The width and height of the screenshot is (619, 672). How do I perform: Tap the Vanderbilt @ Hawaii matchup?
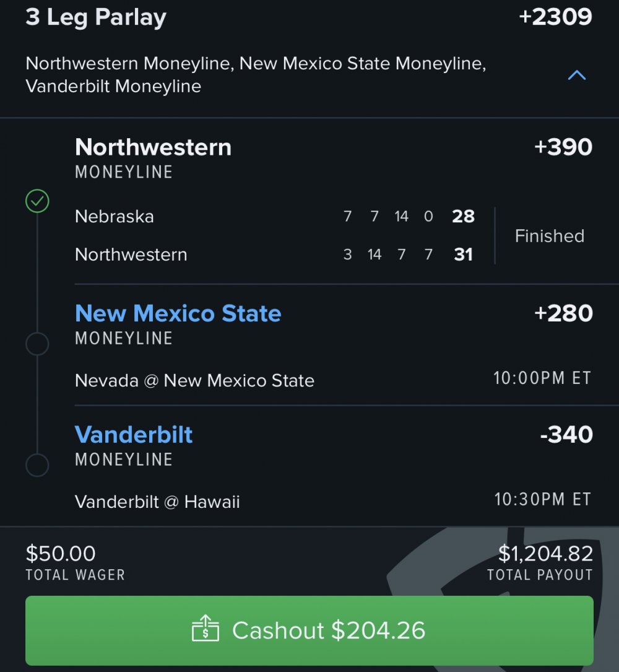tap(157, 501)
